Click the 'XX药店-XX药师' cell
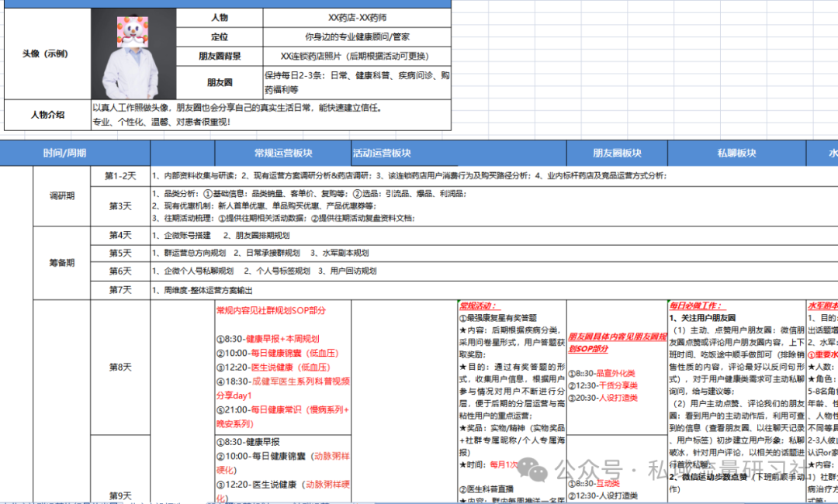 (357, 18)
